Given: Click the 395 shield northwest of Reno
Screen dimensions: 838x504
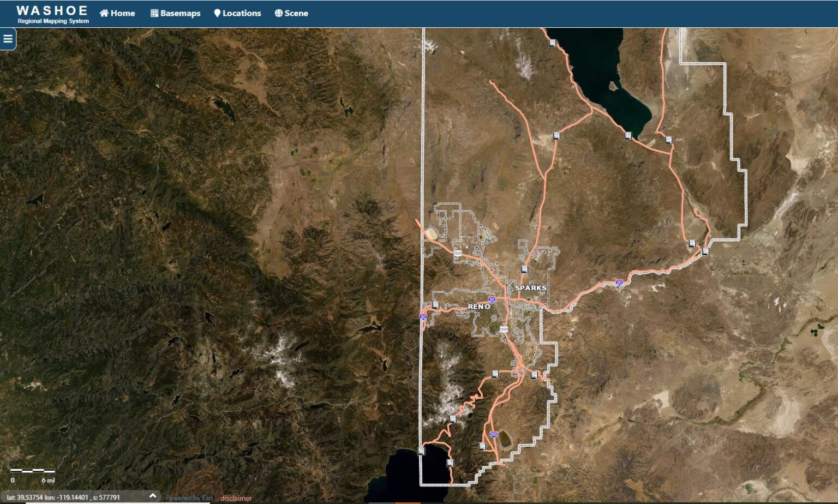Looking at the screenshot, I should point(458,253).
